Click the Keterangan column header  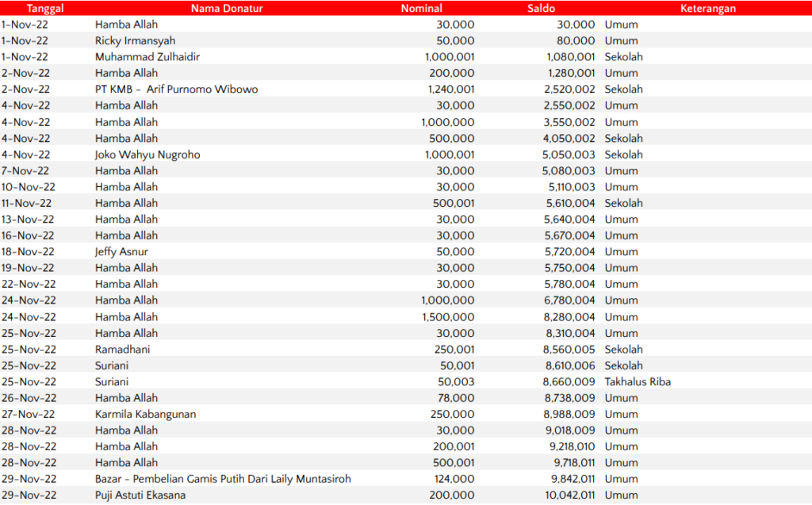pos(707,8)
